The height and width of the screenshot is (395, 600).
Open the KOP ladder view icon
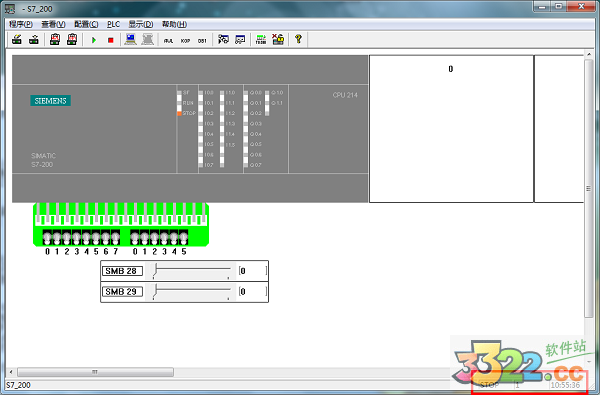click(x=185, y=41)
